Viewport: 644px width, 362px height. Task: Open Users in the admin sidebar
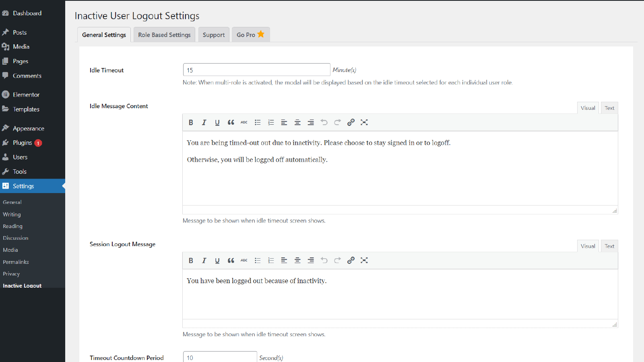33,157
